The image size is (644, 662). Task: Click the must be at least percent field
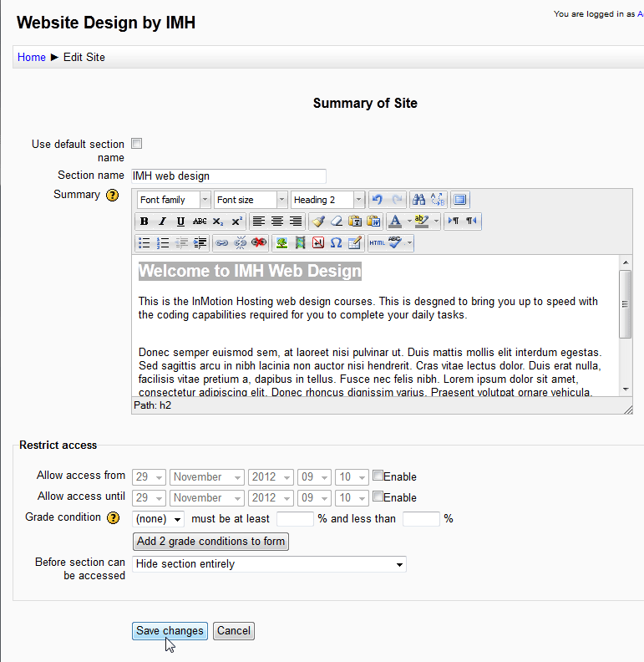pos(295,519)
